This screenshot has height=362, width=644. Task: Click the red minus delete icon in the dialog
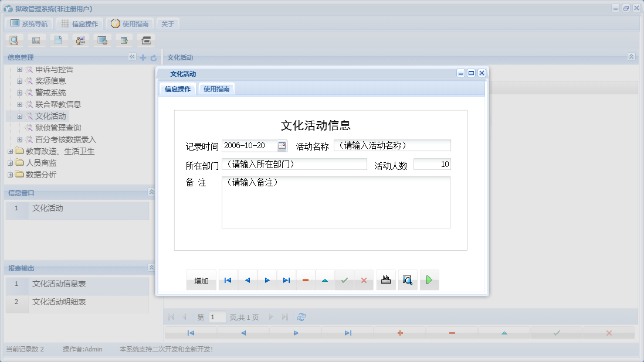coord(306,280)
